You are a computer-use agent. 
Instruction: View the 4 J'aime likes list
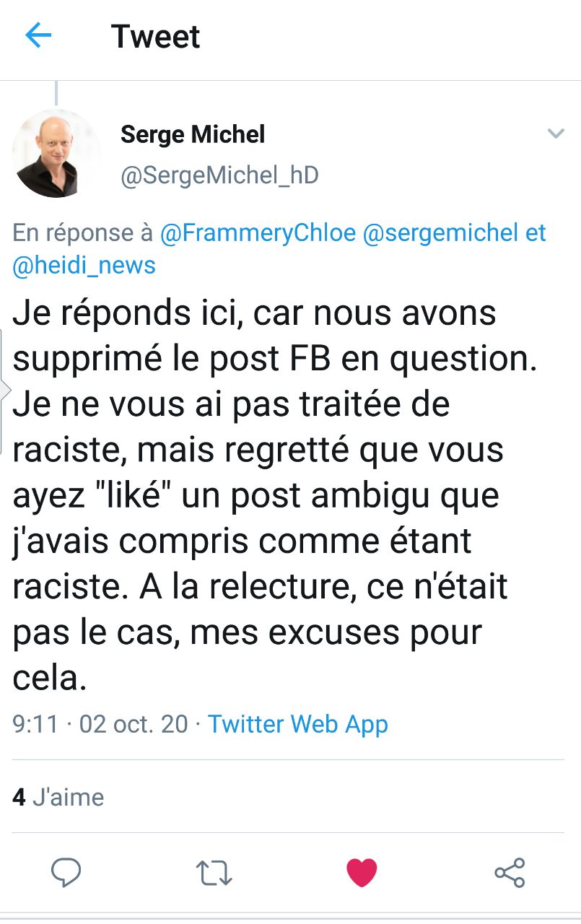click(58, 797)
